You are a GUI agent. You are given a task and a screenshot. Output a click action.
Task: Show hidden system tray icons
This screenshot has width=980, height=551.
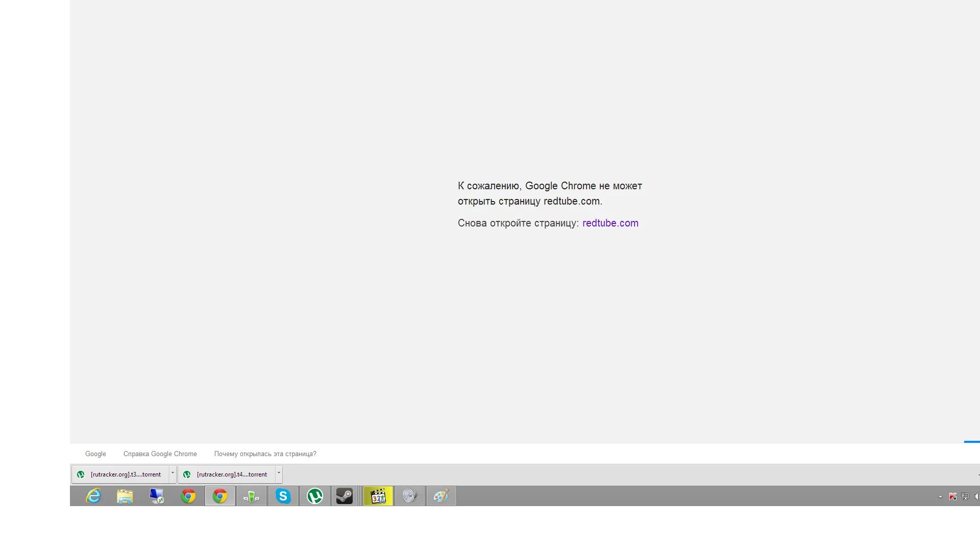pyautogui.click(x=940, y=496)
